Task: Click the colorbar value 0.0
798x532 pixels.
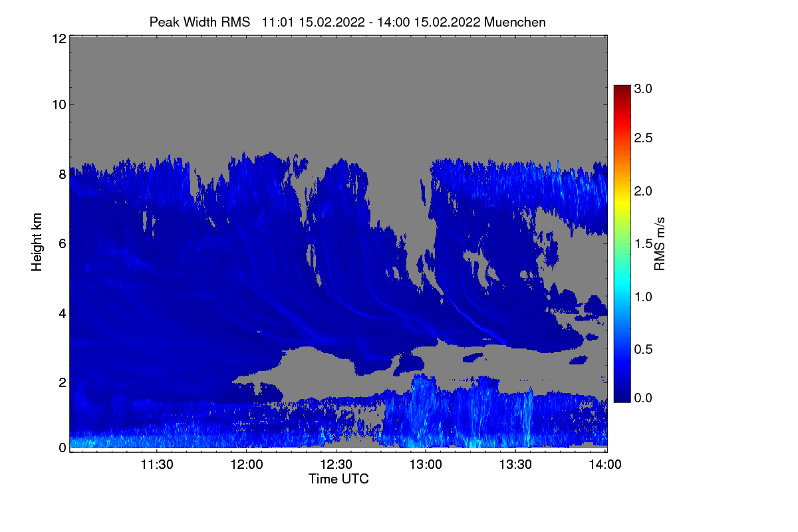Action: coord(643,398)
